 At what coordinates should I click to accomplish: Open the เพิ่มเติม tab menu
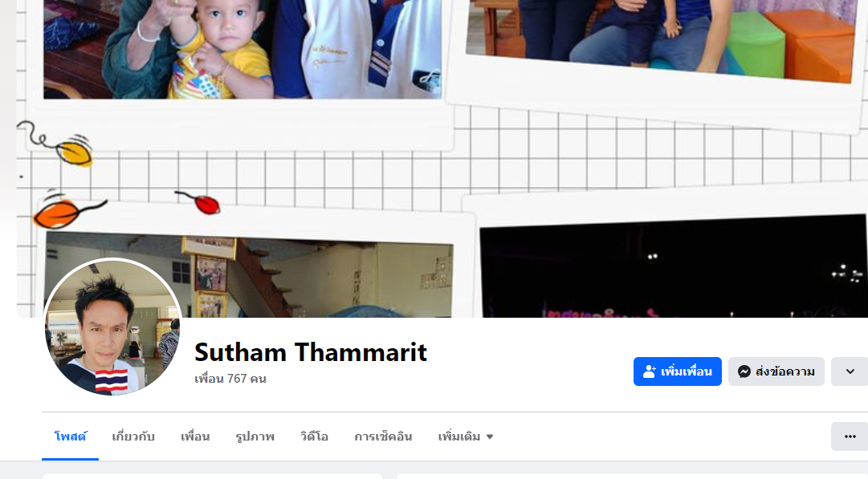click(466, 436)
